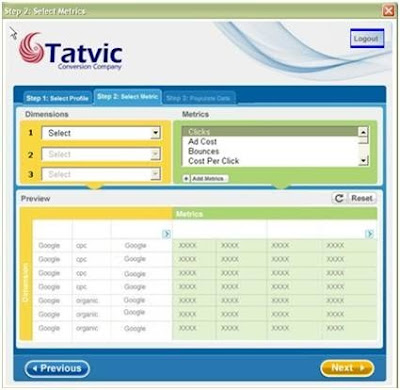Click the metrics column right arrow in Preview
Image resolution: width=400 pixels, height=390 pixels.
369,234
